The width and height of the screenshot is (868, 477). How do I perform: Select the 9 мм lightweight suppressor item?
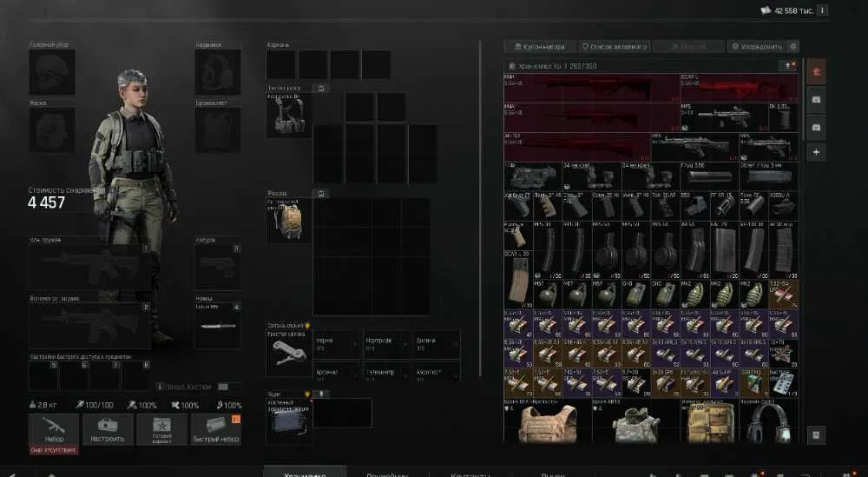[x=769, y=176]
